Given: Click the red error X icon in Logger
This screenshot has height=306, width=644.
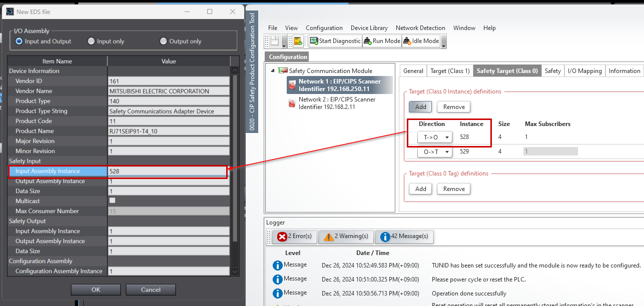Looking at the screenshot, I should (x=282, y=236).
